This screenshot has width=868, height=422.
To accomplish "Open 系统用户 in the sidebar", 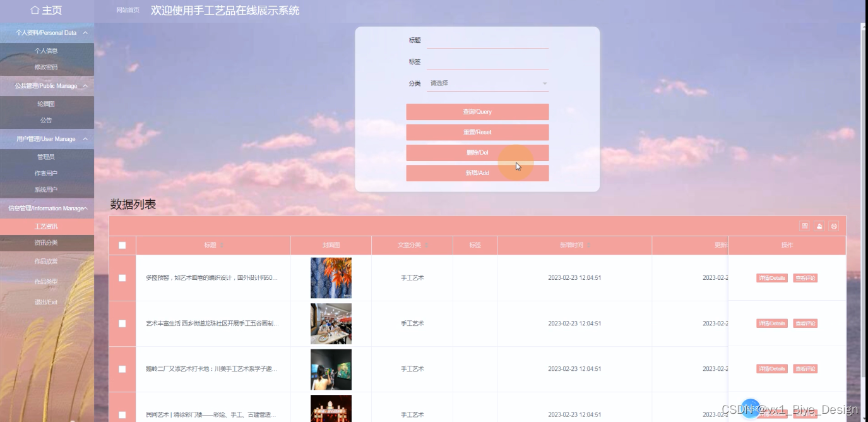I will pyautogui.click(x=47, y=190).
